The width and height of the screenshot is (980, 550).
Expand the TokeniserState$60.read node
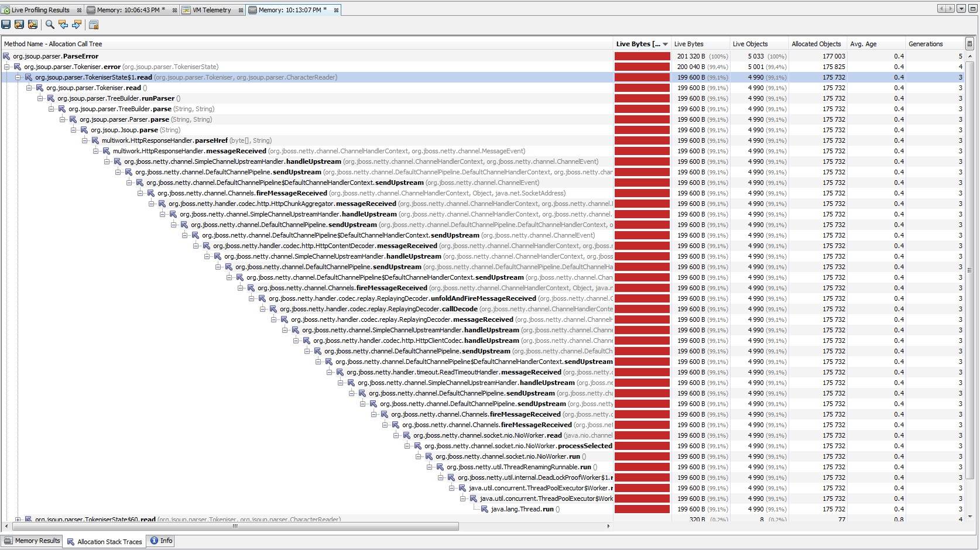coord(18,519)
